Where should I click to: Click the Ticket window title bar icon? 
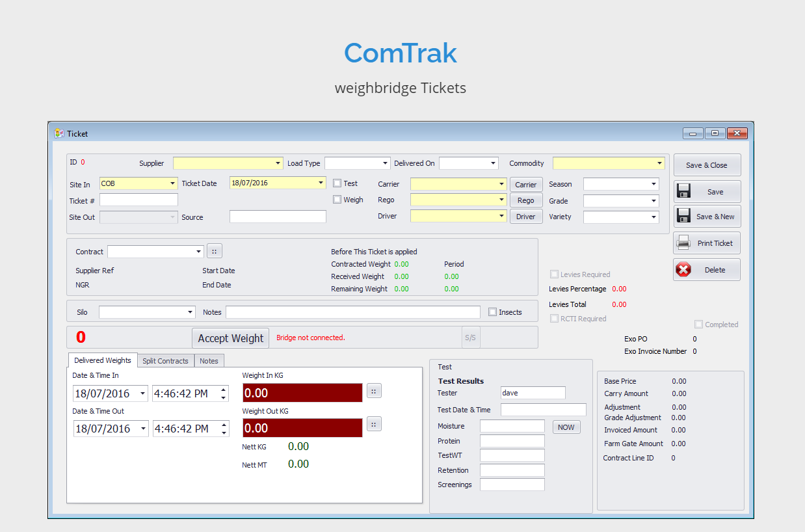click(59, 133)
